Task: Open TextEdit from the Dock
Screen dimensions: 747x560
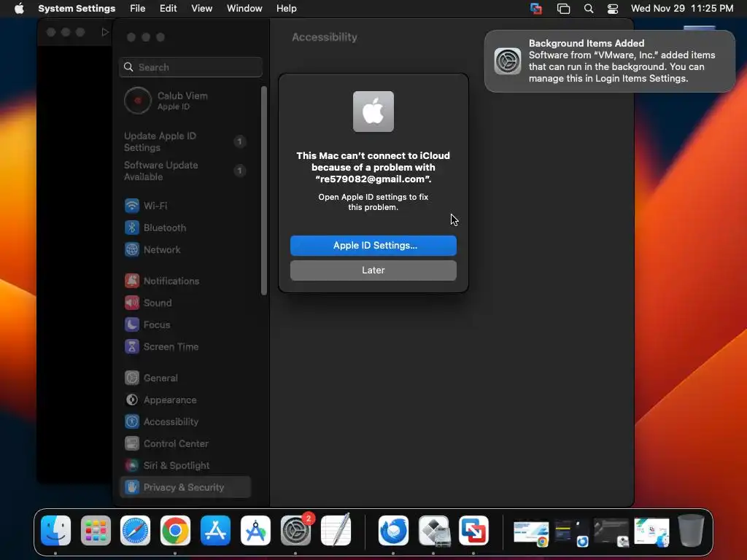Action: (x=336, y=529)
